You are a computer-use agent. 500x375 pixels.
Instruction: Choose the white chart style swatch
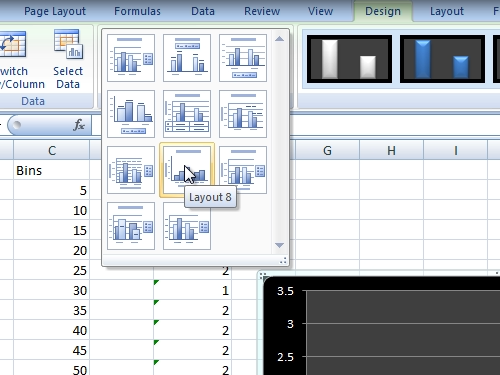(349, 59)
